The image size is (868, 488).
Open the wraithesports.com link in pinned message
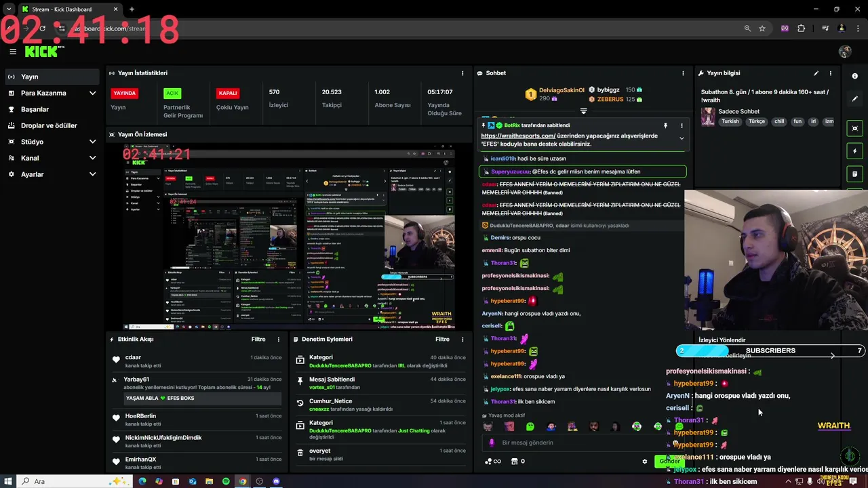(x=518, y=136)
